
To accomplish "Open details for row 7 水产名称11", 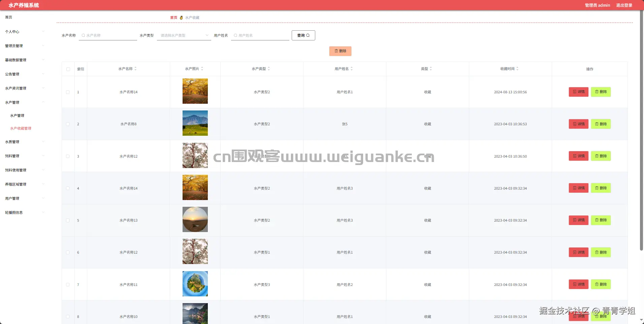I will click(578, 284).
